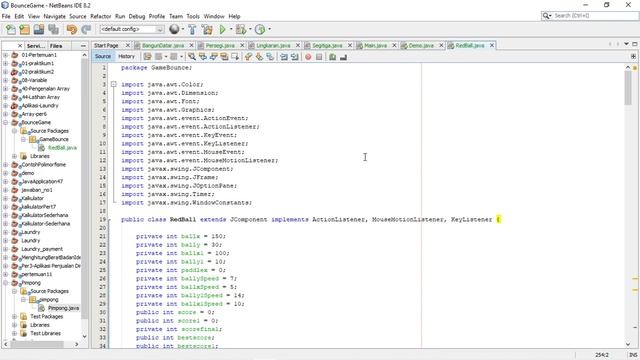Click the Open Project toolbar icon
Image resolution: width=640 pixels, height=360 pixels.
click(x=39, y=29)
